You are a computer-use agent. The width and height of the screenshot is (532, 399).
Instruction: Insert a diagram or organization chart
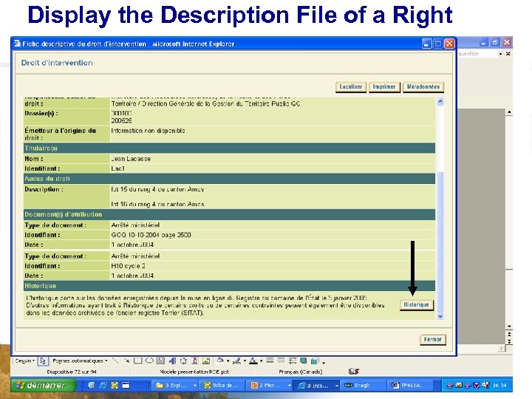point(183,361)
